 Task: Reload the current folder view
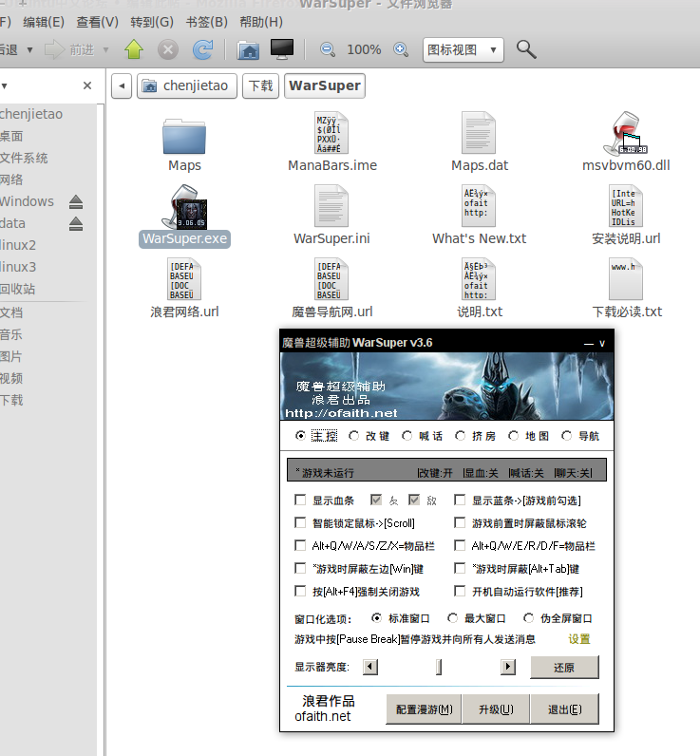[x=202, y=49]
